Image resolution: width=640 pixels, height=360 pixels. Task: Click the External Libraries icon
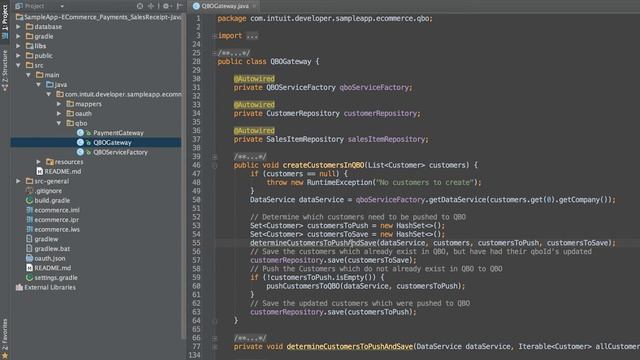pyautogui.click(x=19, y=287)
